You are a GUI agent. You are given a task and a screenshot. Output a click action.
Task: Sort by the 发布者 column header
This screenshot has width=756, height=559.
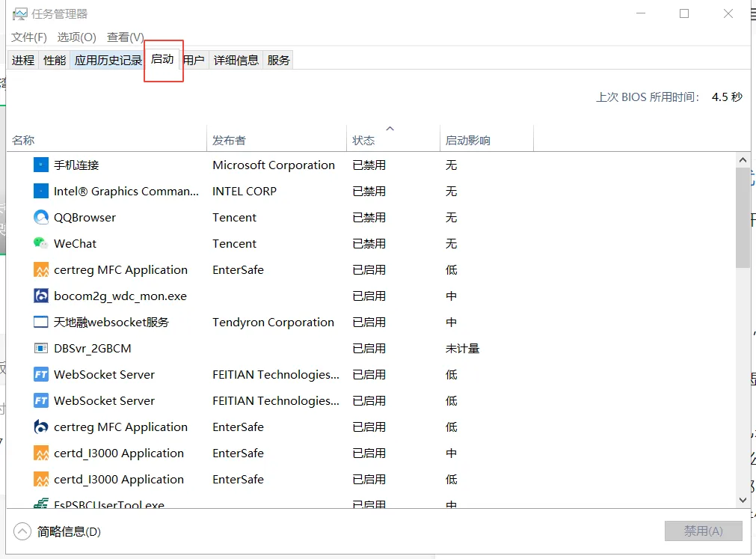(x=277, y=138)
